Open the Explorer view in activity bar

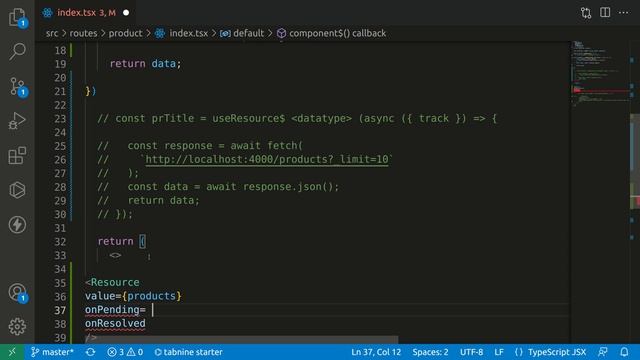[17, 17]
